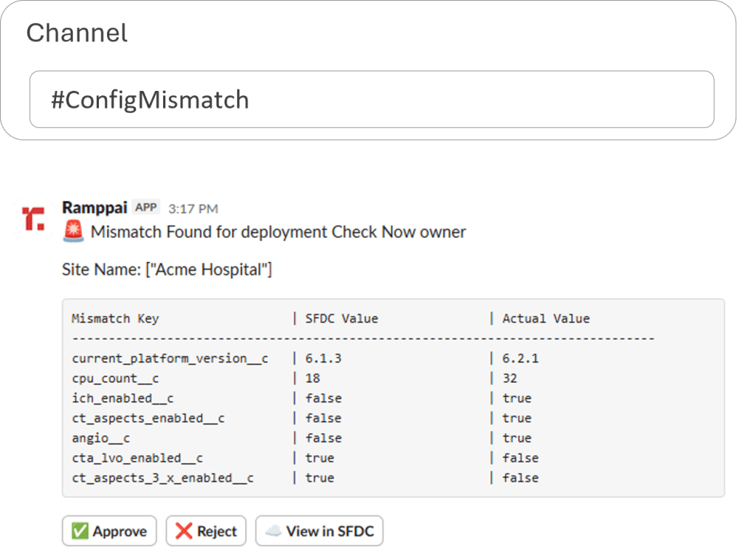Click the Mismatch Key column header

[x=115, y=318]
